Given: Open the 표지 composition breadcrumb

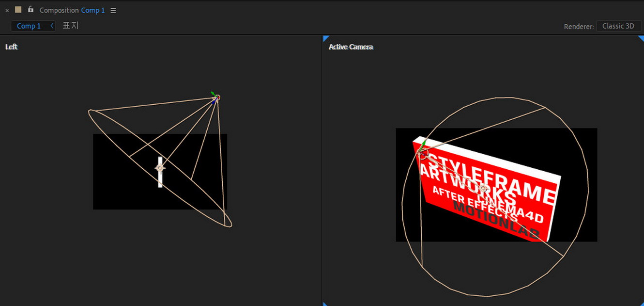Looking at the screenshot, I should pos(71,26).
